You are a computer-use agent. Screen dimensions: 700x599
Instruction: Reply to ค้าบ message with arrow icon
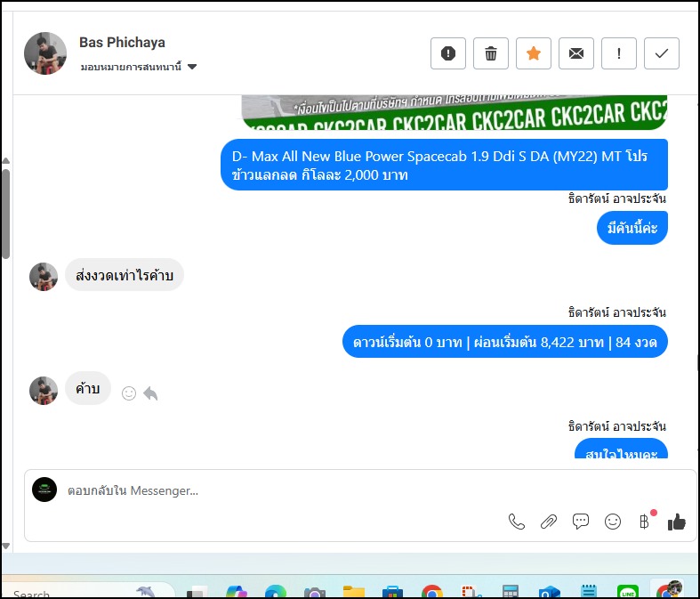(x=150, y=393)
